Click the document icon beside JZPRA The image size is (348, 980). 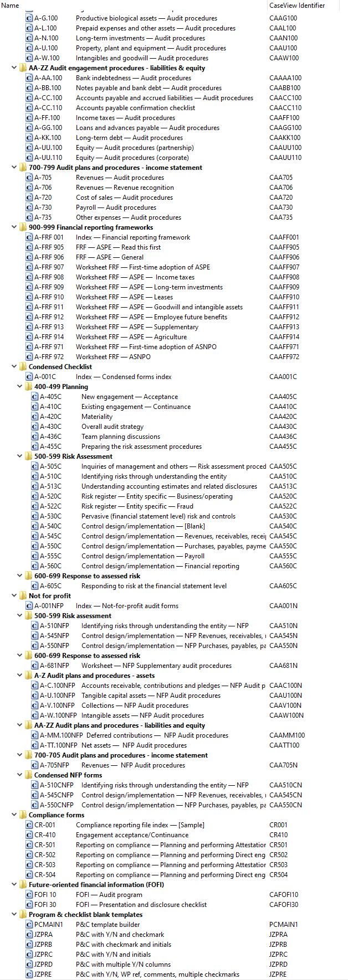click(x=29, y=935)
